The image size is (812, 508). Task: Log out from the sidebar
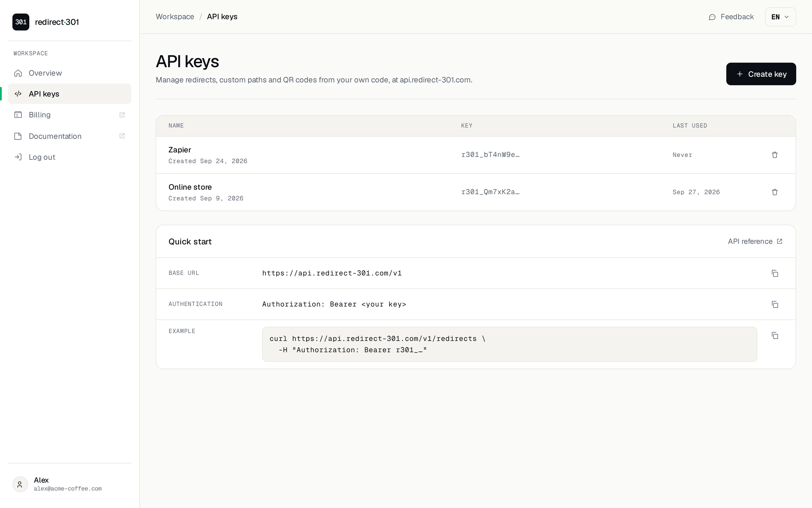(69, 157)
